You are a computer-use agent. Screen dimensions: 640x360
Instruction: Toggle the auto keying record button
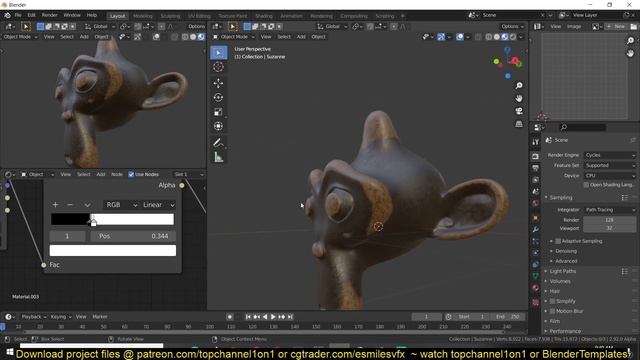230,317
